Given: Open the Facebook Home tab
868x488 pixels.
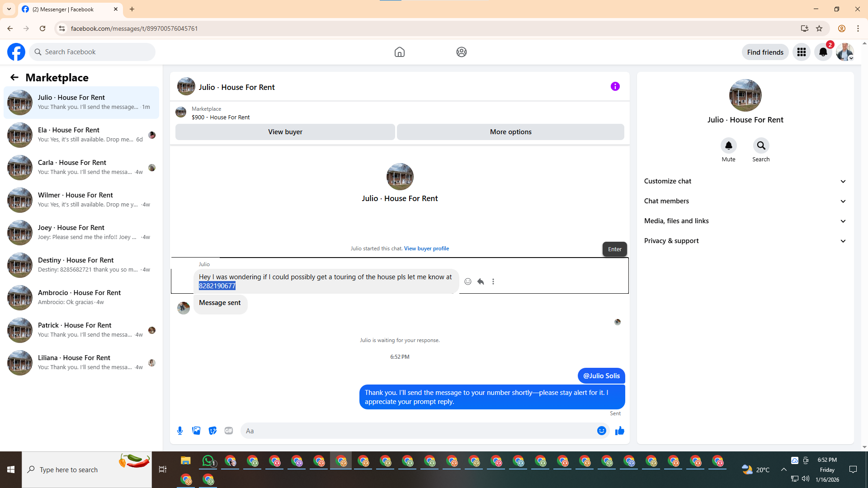Looking at the screenshot, I should tap(399, 52).
